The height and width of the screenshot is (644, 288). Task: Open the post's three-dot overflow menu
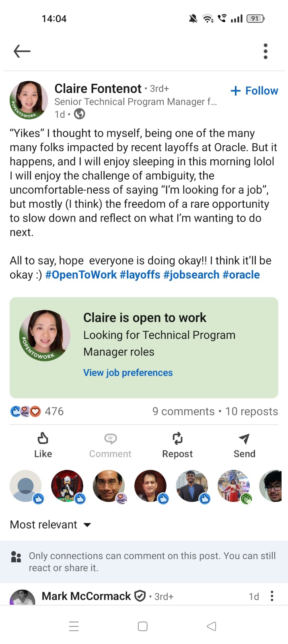click(x=265, y=51)
